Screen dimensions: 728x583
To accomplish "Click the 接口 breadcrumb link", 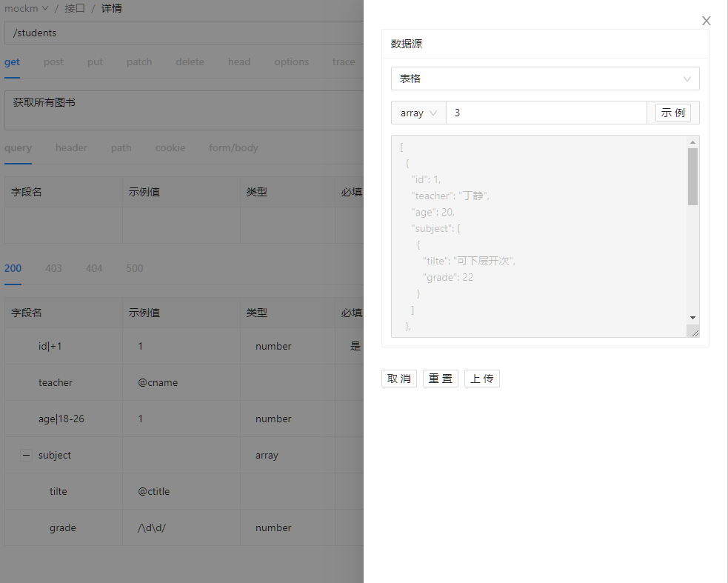I will point(75,9).
